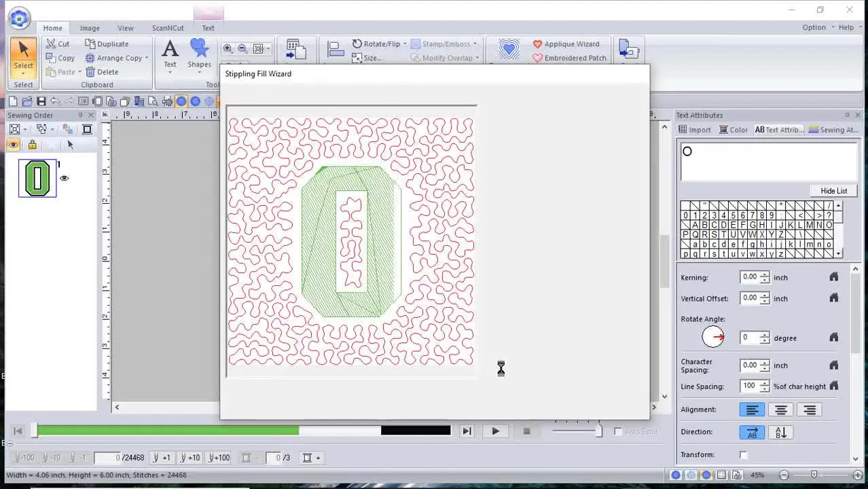Select center alignment
The width and height of the screenshot is (868, 489).
781,410
